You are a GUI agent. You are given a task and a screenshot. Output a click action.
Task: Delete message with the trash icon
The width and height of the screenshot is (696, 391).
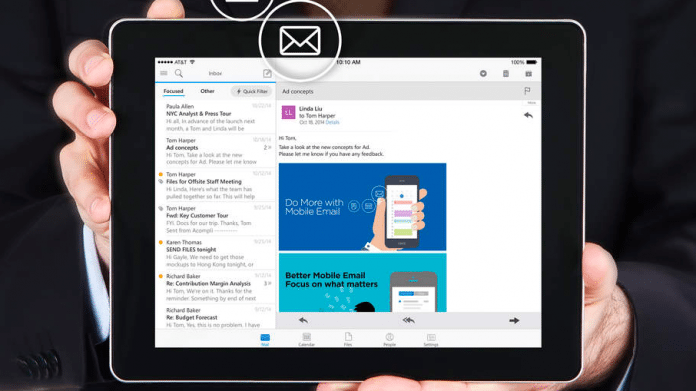[506, 74]
